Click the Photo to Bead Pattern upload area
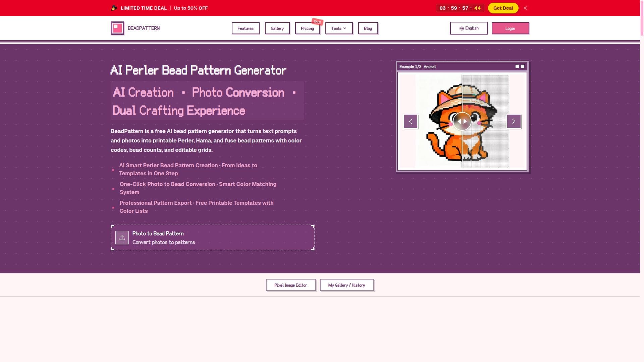The image size is (644, 362). [x=213, y=238]
